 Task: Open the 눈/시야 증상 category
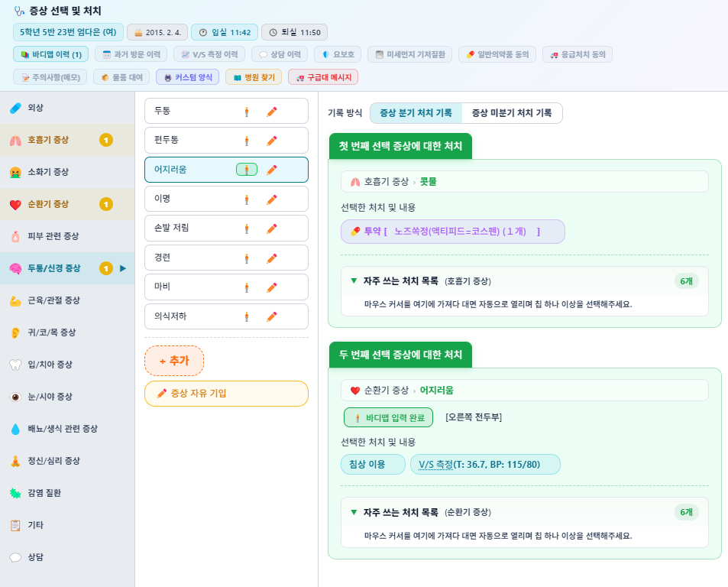(x=67, y=397)
